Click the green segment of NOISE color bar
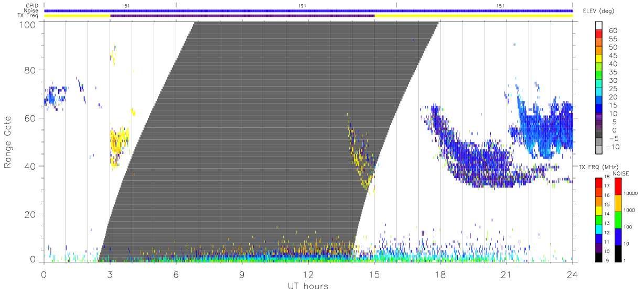 click(x=618, y=219)
